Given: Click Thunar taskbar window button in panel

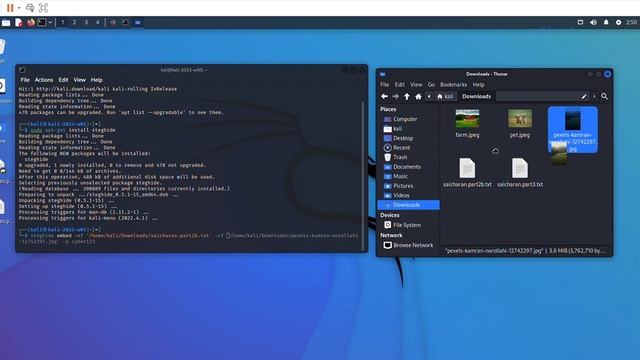Looking at the screenshot, I should click(x=138, y=22).
